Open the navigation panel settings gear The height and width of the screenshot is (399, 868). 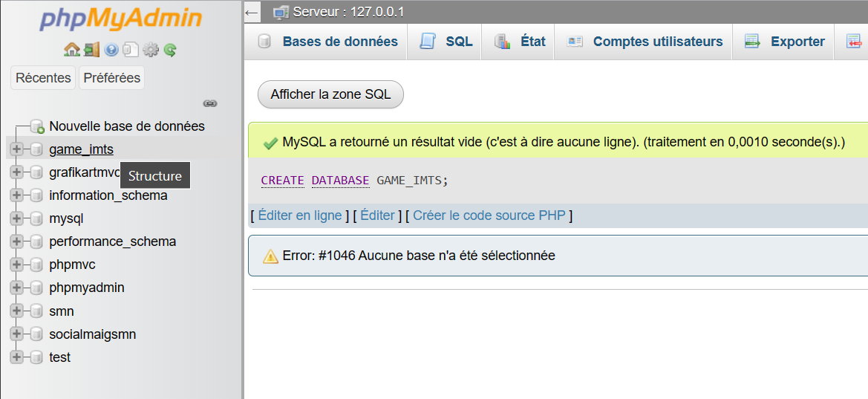pos(151,50)
